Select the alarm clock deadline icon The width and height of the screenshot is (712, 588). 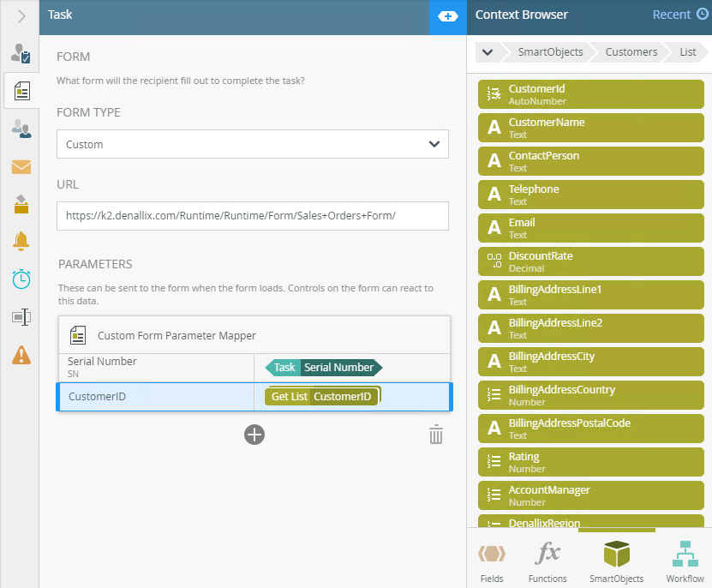click(x=21, y=279)
